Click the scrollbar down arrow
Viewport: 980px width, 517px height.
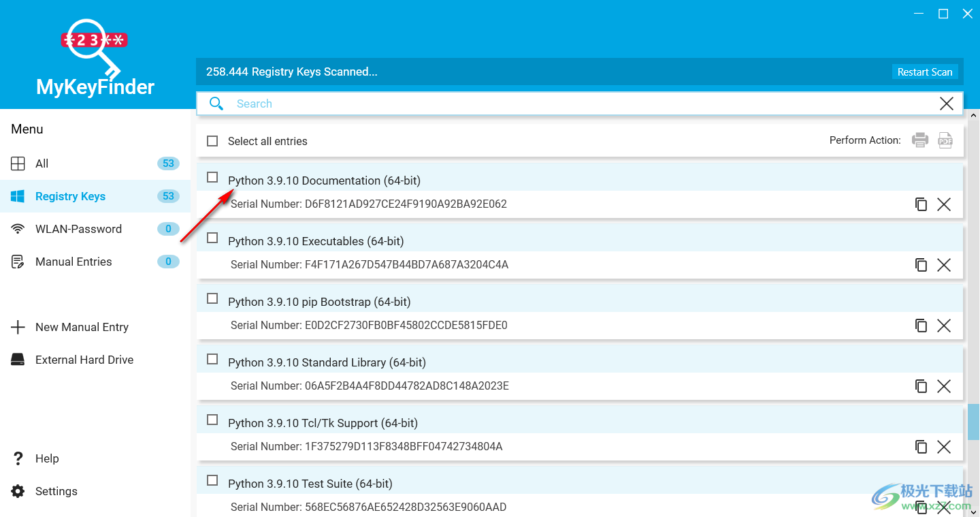pyautogui.click(x=974, y=511)
